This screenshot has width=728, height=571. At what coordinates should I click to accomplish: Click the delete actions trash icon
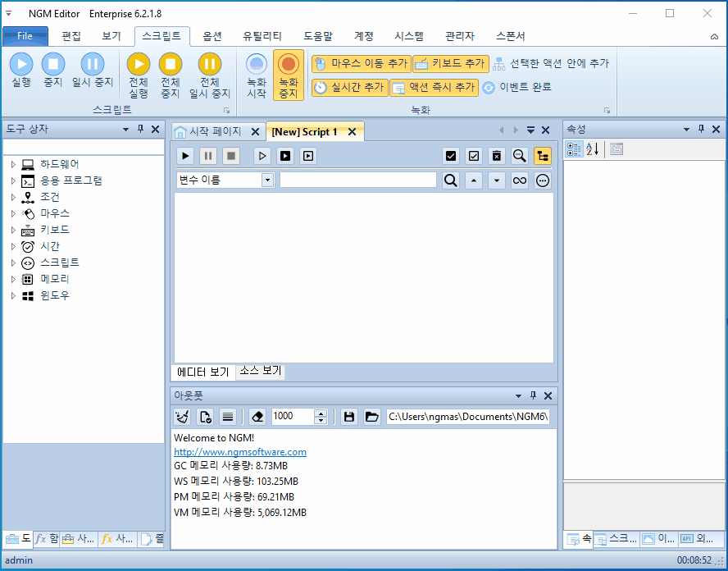pyautogui.click(x=496, y=156)
